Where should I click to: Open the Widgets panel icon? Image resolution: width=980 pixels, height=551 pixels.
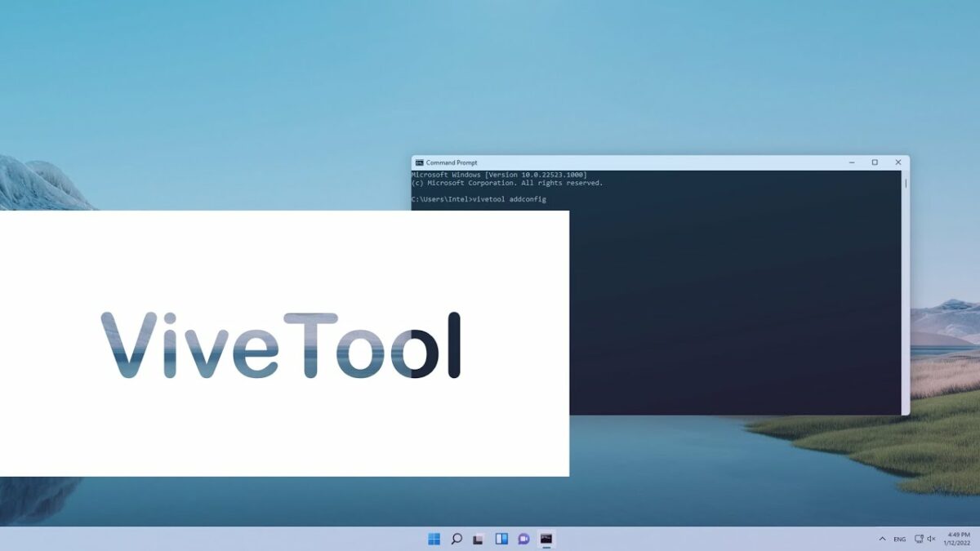coord(501,539)
